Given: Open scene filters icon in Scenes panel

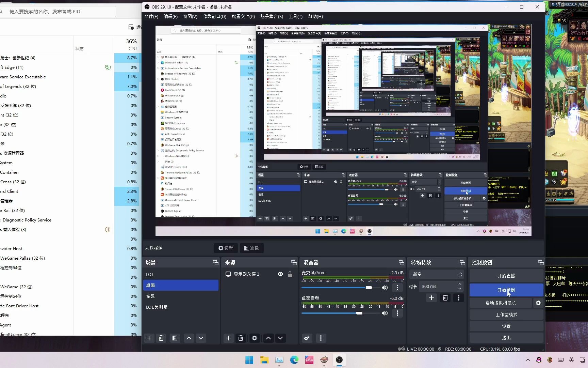Looking at the screenshot, I should click(x=175, y=338).
